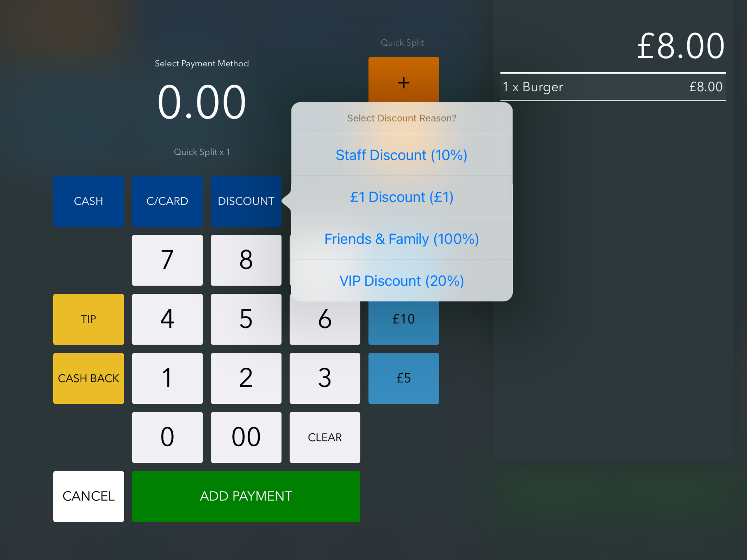Screen dimensions: 747x560
Task: Select £1 Discount option
Action: pos(402,196)
